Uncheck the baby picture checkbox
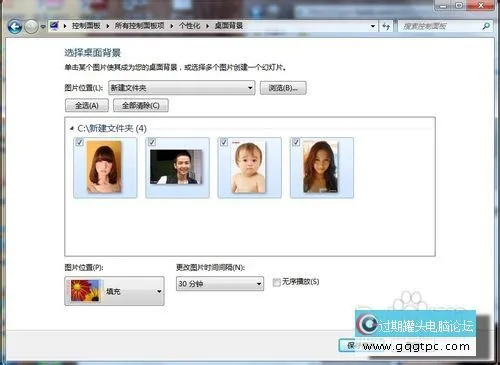The image size is (500, 365). 224,142
